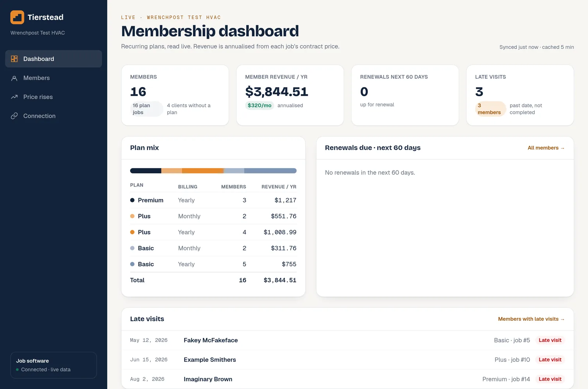
Task: Open Members with late visits link
Action: tap(531, 319)
